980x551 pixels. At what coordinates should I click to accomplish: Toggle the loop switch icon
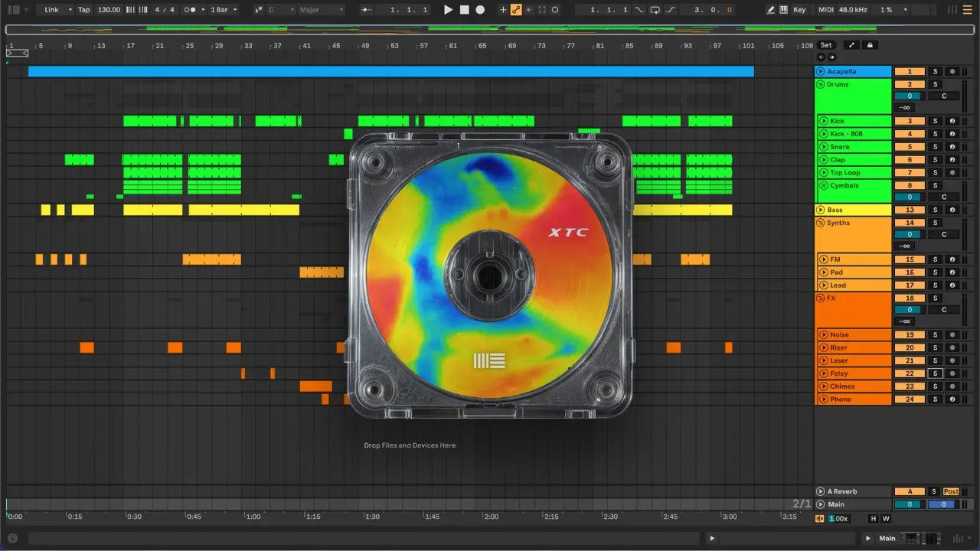click(655, 10)
